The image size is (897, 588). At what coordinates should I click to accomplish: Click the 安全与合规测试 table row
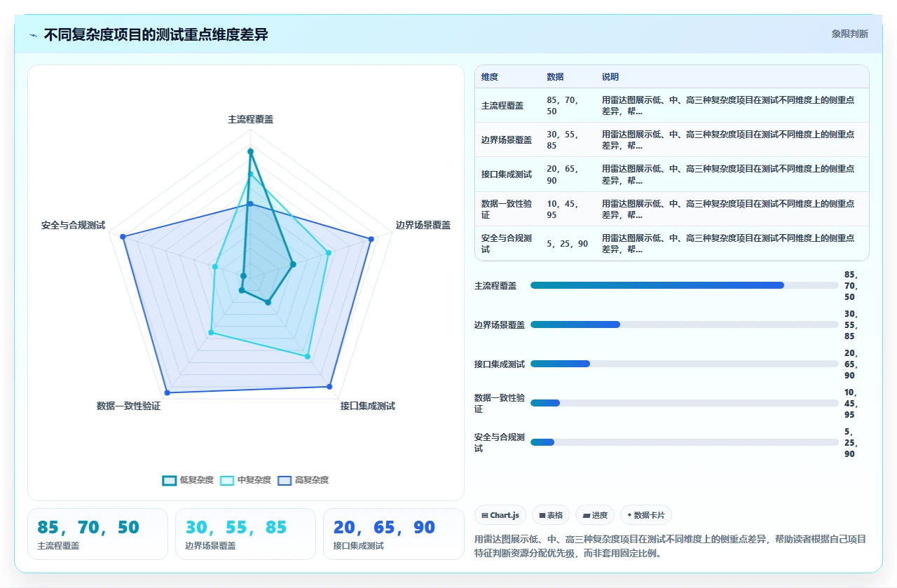coord(671,243)
